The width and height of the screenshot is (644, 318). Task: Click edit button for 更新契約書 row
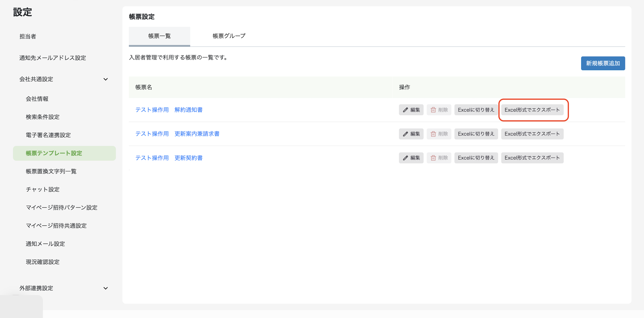pyautogui.click(x=411, y=158)
